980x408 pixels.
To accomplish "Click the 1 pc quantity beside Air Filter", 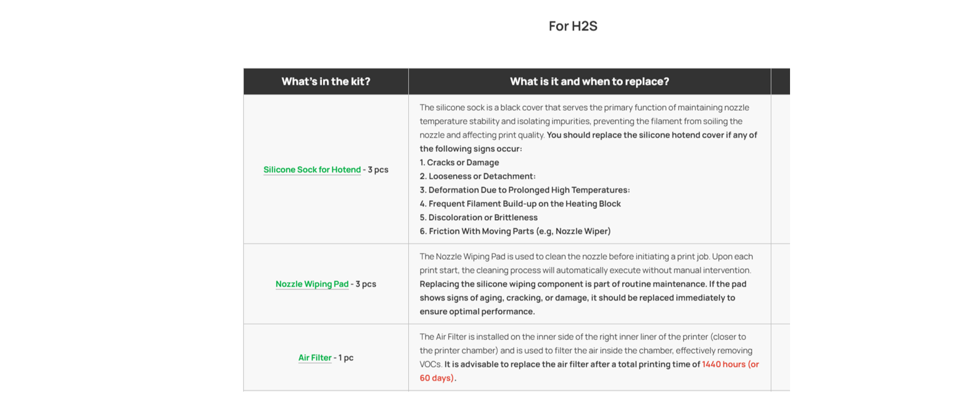I will [x=346, y=358].
